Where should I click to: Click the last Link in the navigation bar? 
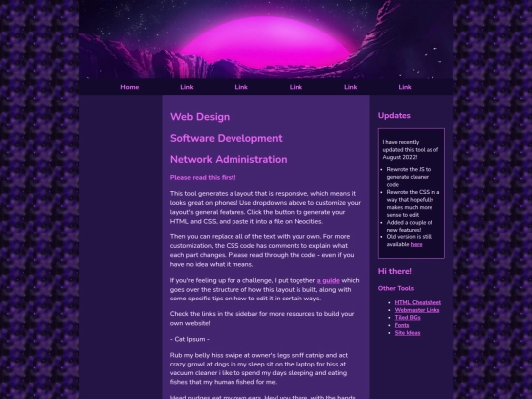[x=405, y=87]
